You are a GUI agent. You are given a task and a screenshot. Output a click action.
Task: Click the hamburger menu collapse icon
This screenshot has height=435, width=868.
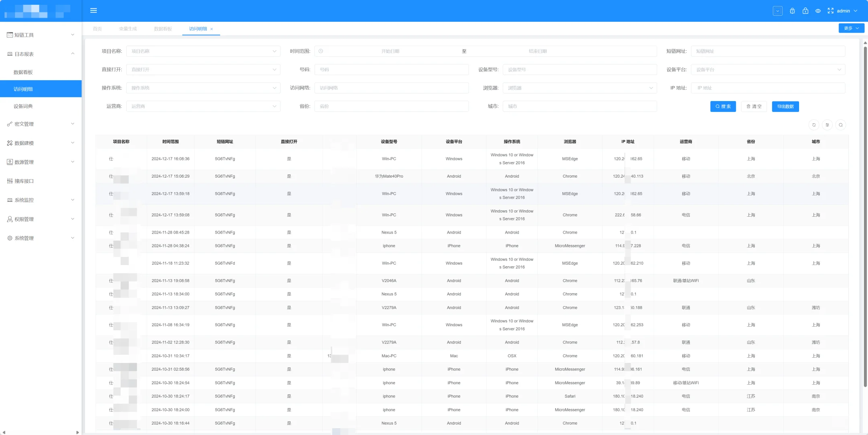click(x=94, y=10)
